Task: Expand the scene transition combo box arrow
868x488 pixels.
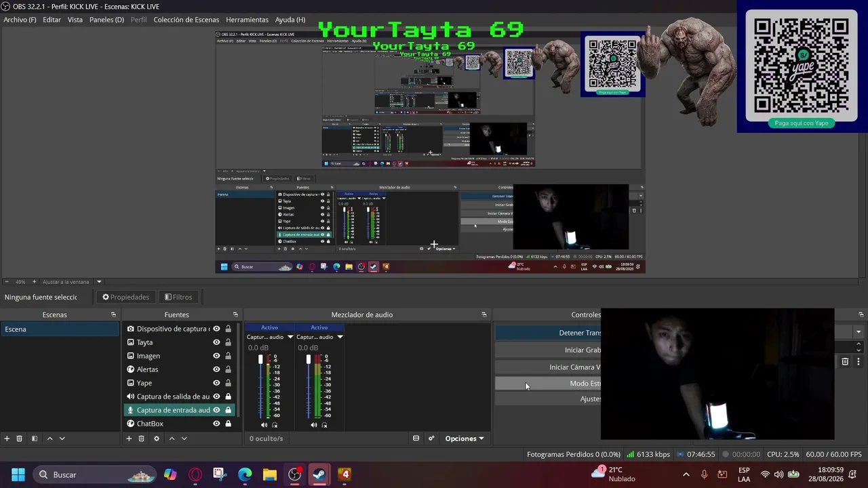Action: (x=859, y=332)
